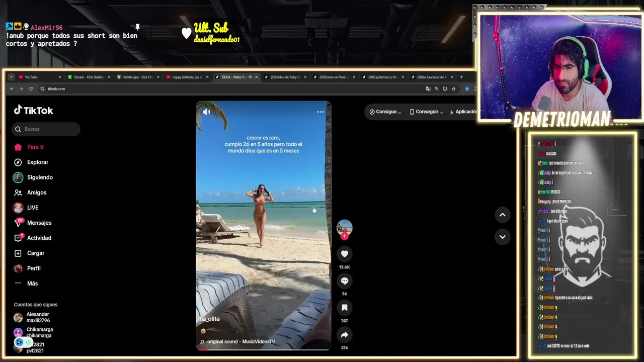The height and width of the screenshot is (362, 644).
Task: Switch to Stream - Kick Dashboard tab
Action: pyautogui.click(x=89, y=77)
